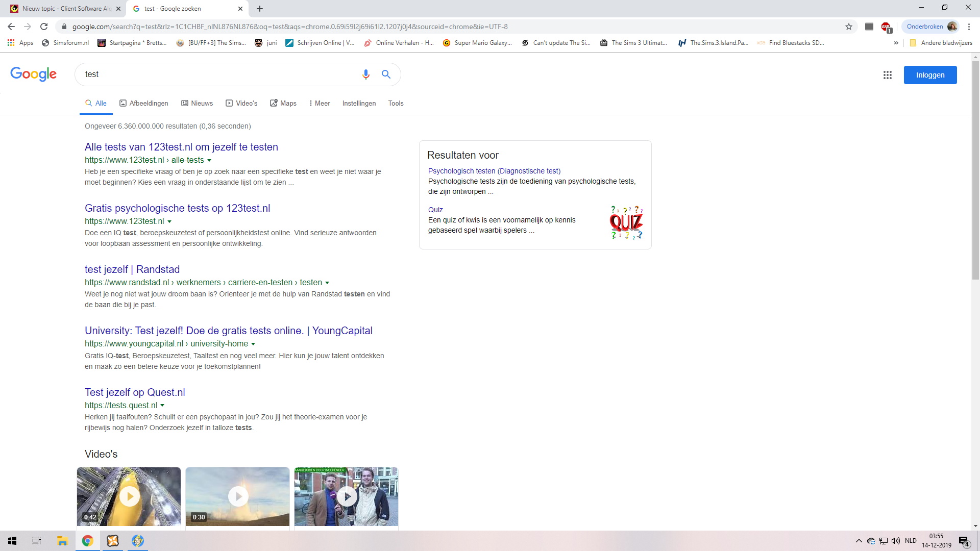Open Instellingen under the search bar
980x551 pixels.
coord(359,103)
